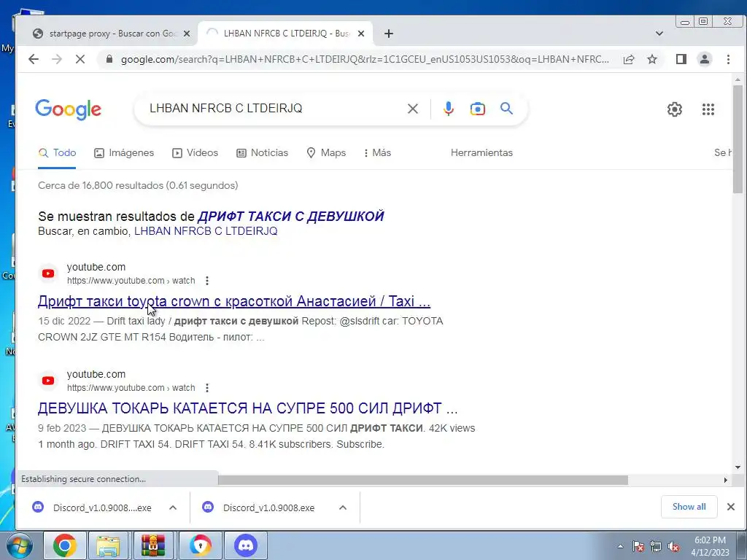Open the ДЕВУШКА ТОКАРЬ КАТАЕТСЯ result
Screen dimensions: 747x560
(248, 408)
